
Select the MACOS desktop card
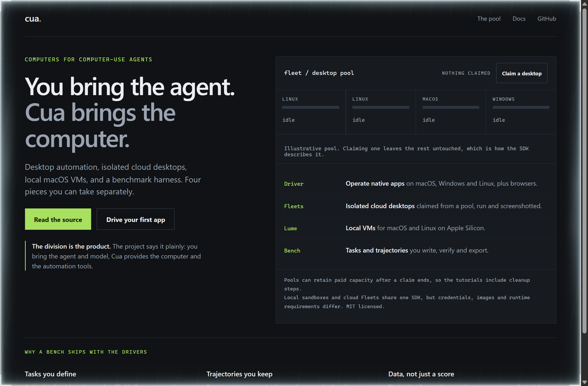pyautogui.click(x=451, y=112)
